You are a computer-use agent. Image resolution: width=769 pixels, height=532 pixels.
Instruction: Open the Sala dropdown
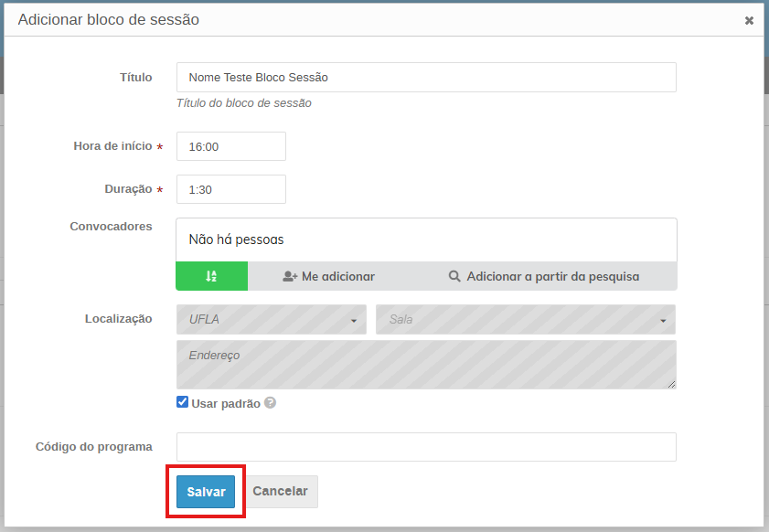(x=525, y=320)
